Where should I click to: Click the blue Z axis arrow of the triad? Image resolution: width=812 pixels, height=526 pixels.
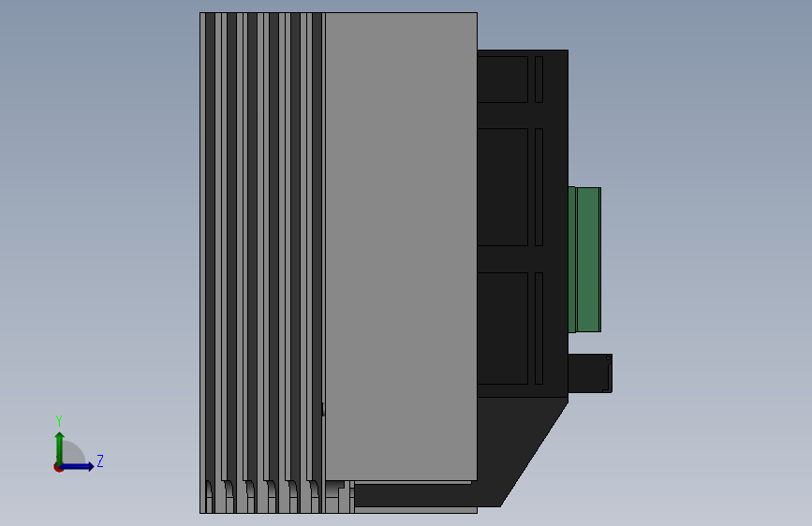pyautogui.click(x=78, y=466)
